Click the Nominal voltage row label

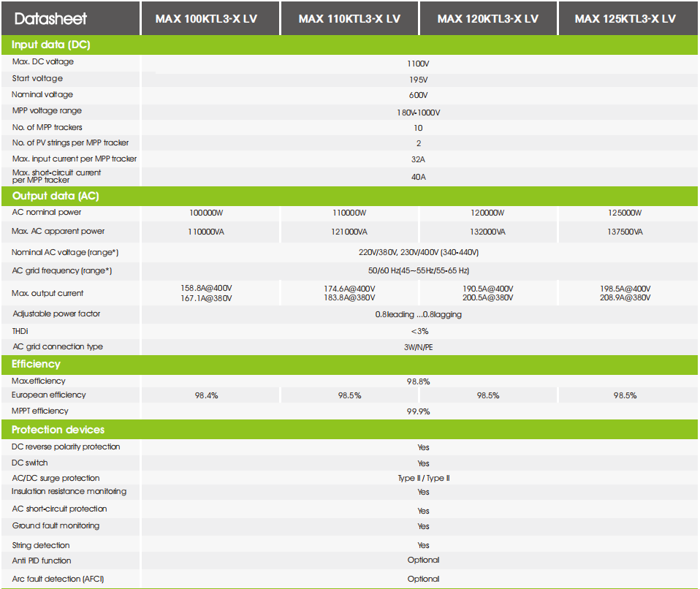pyautogui.click(x=42, y=95)
